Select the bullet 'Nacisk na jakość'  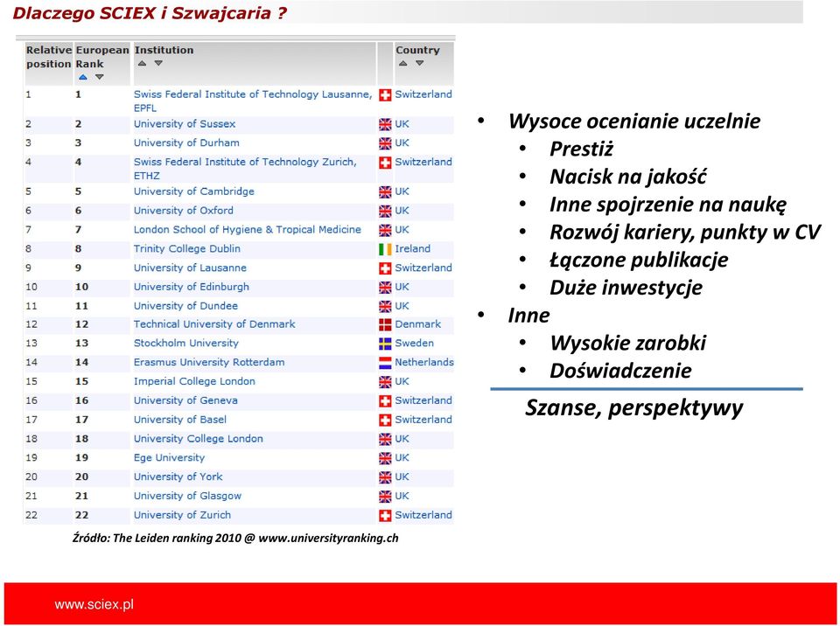coord(628,177)
